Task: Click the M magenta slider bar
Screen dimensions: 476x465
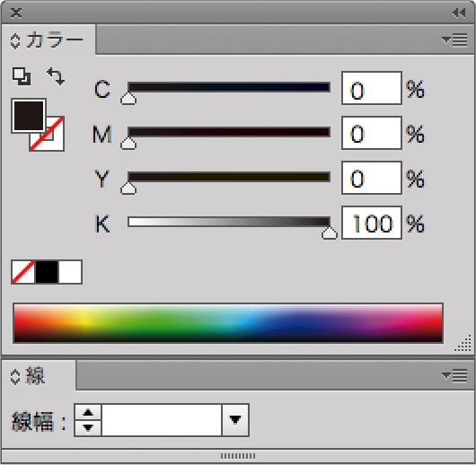Action: [229, 132]
